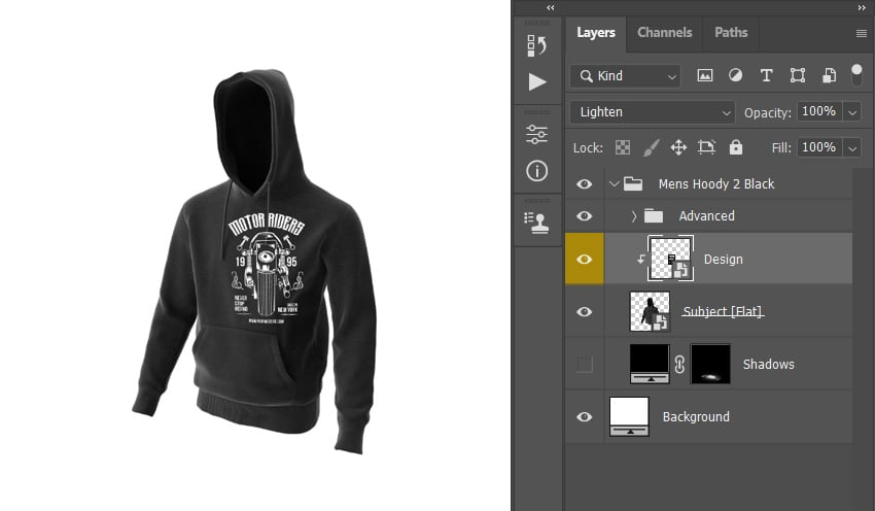
Task: Open the Kind filter dropdown
Action: click(625, 76)
